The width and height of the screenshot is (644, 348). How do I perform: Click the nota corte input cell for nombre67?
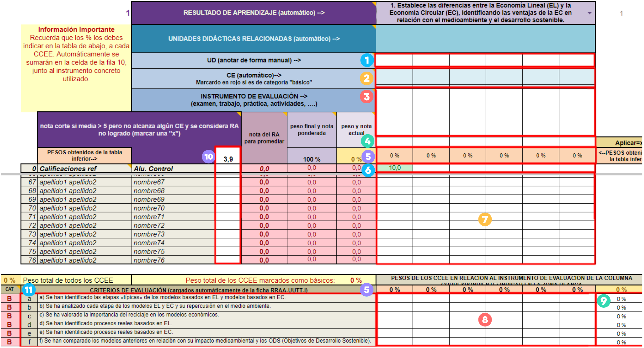pyautogui.click(x=228, y=182)
